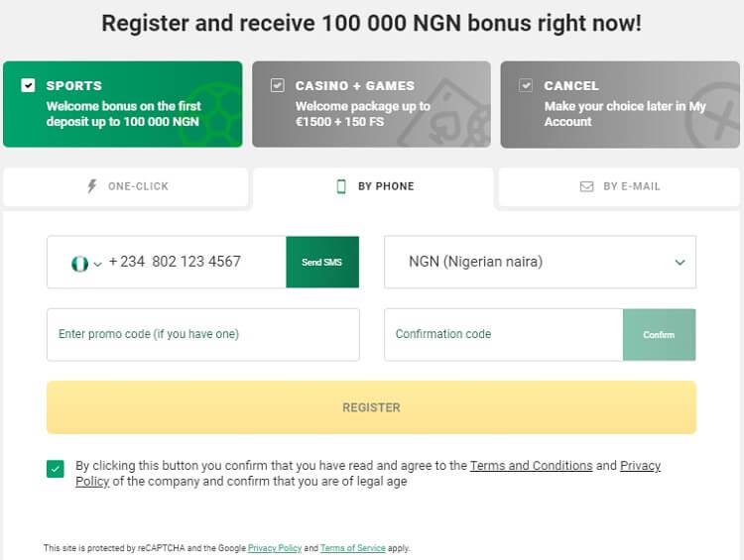Image resolution: width=744 pixels, height=560 pixels.
Task: Click the Confirm code button
Action: pyautogui.click(x=659, y=335)
